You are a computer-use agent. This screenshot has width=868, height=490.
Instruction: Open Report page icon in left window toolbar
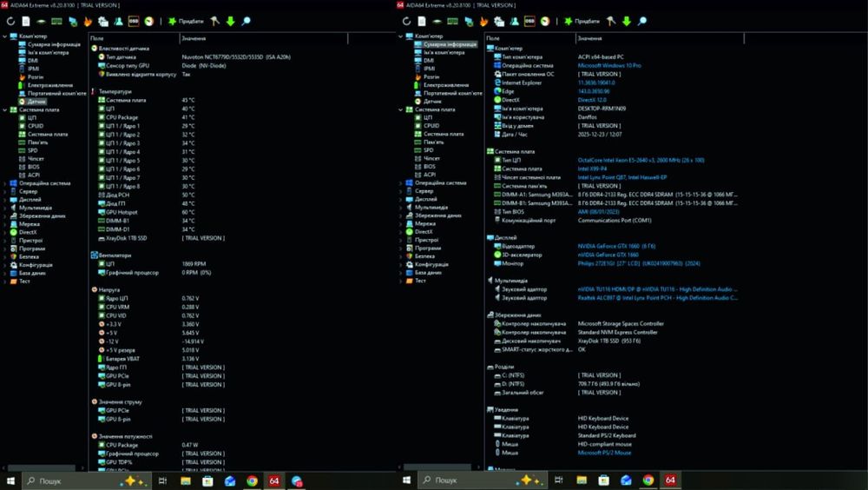click(x=26, y=21)
